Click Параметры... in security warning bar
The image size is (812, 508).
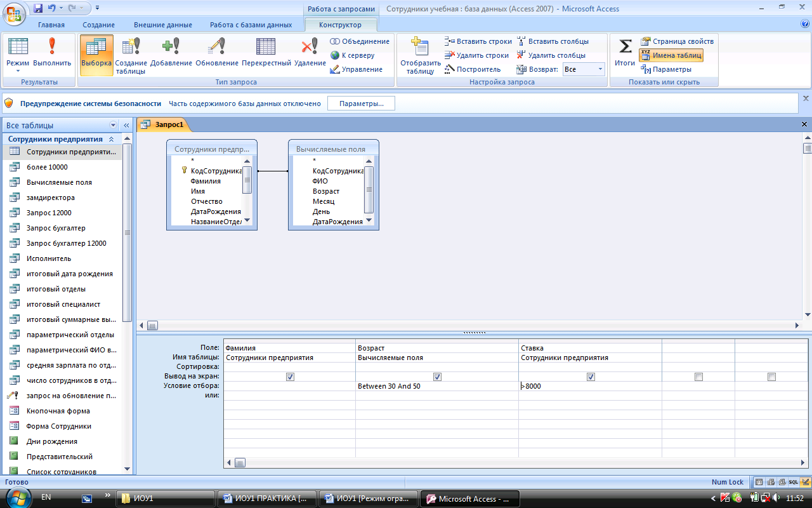point(361,104)
